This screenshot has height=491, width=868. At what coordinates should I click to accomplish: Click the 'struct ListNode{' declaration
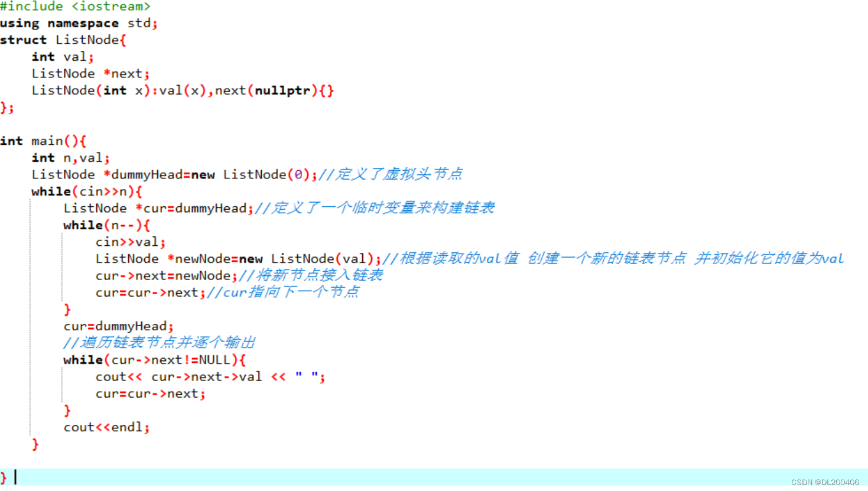pos(63,40)
